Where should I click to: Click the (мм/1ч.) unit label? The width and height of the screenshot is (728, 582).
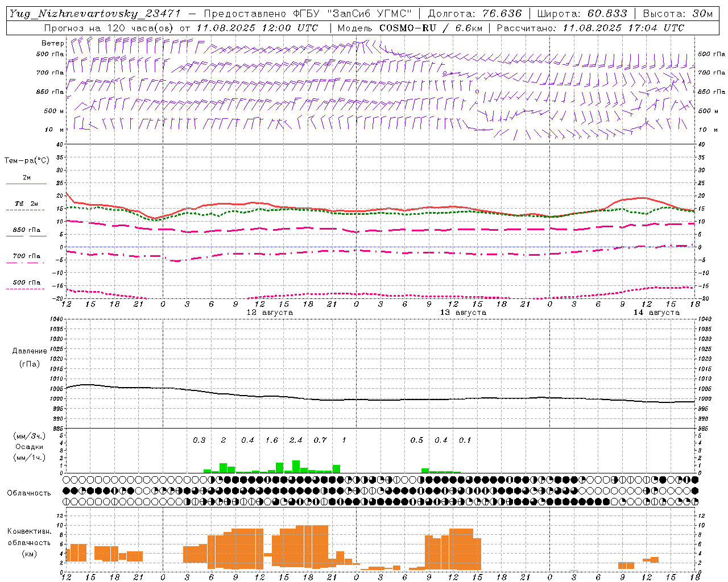click(x=29, y=458)
